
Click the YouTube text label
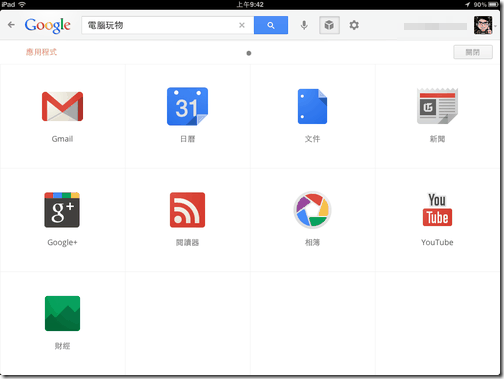pyautogui.click(x=437, y=242)
